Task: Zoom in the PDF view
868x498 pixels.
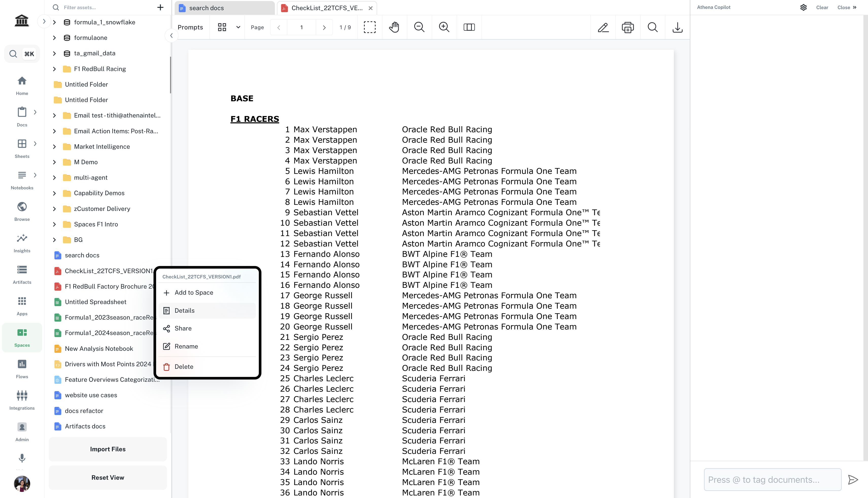Action: coord(444,27)
